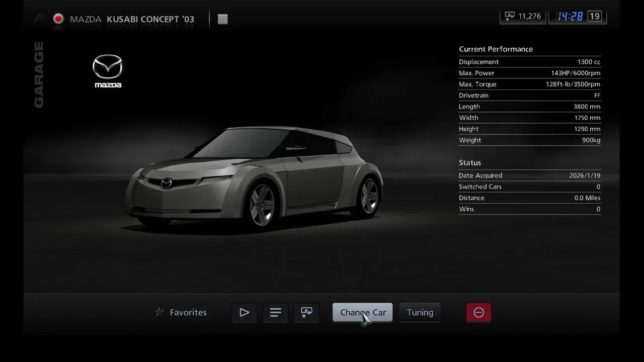
Task: Click the Width 1750 mm value
Action: click(587, 118)
